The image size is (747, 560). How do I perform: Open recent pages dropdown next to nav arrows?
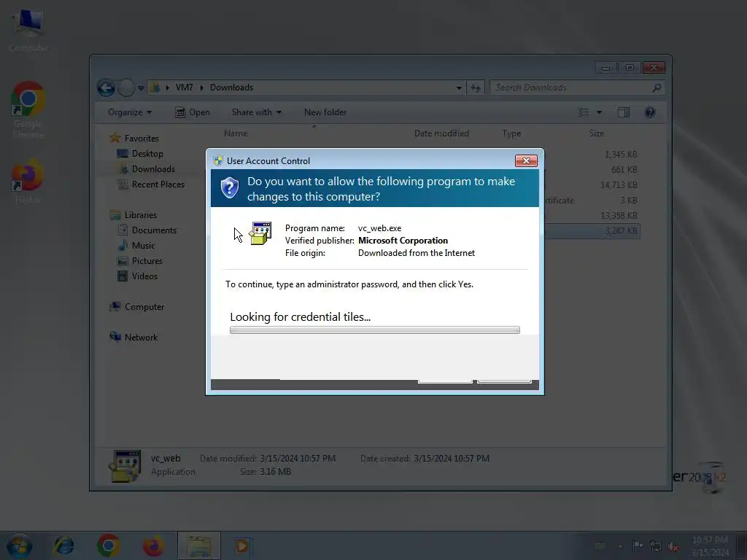(x=141, y=88)
